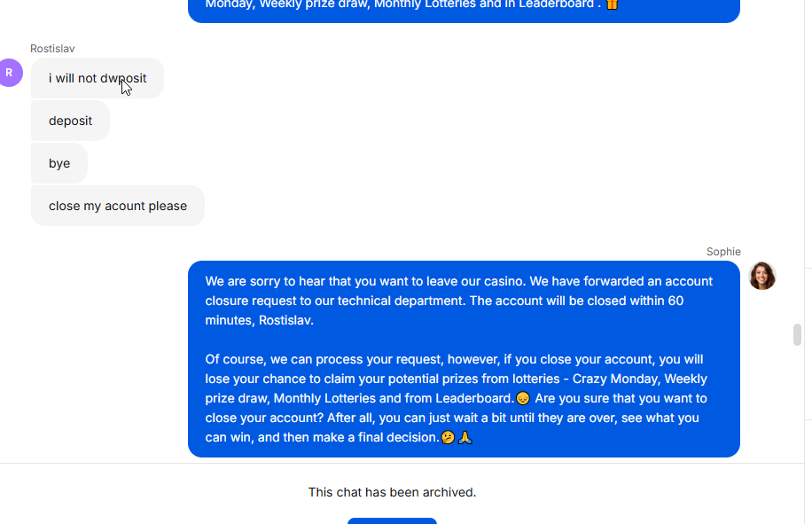812x524 pixels.
Task: Click the Sophie agent name label
Action: 723,252
